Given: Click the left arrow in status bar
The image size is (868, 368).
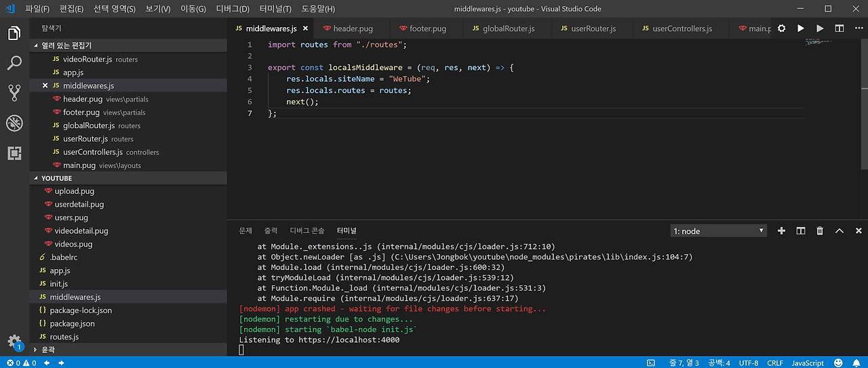Looking at the screenshot, I should pyautogui.click(x=47, y=363).
